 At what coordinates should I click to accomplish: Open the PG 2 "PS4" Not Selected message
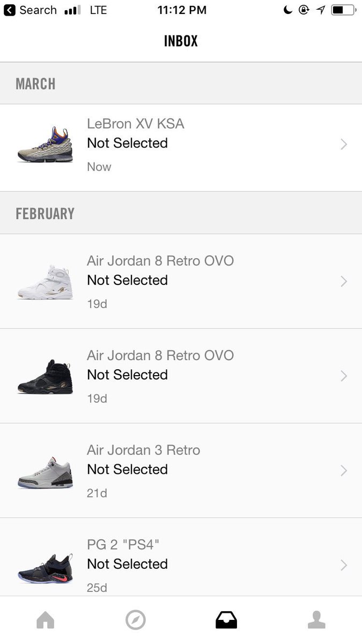click(x=181, y=557)
